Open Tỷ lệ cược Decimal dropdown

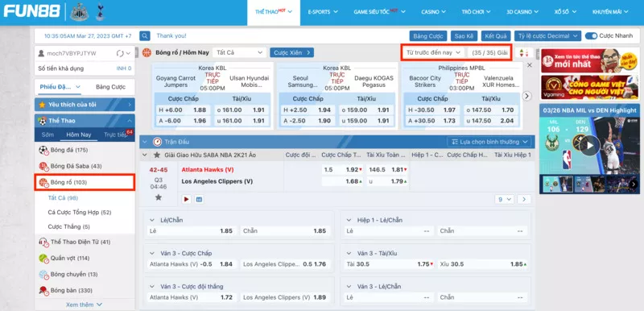point(547,36)
